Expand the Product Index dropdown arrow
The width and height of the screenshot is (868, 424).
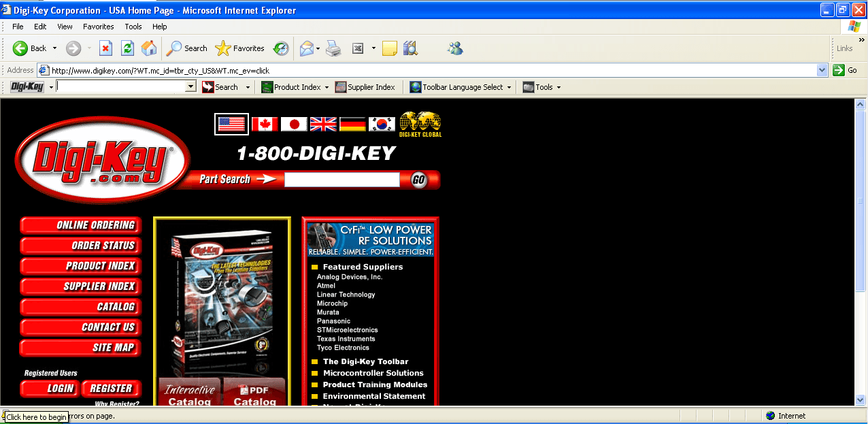(327, 87)
